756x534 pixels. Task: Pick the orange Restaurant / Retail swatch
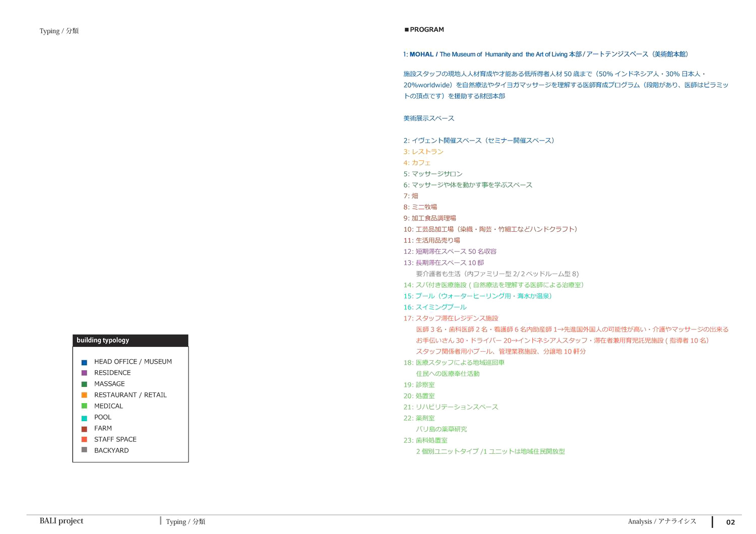click(x=84, y=395)
